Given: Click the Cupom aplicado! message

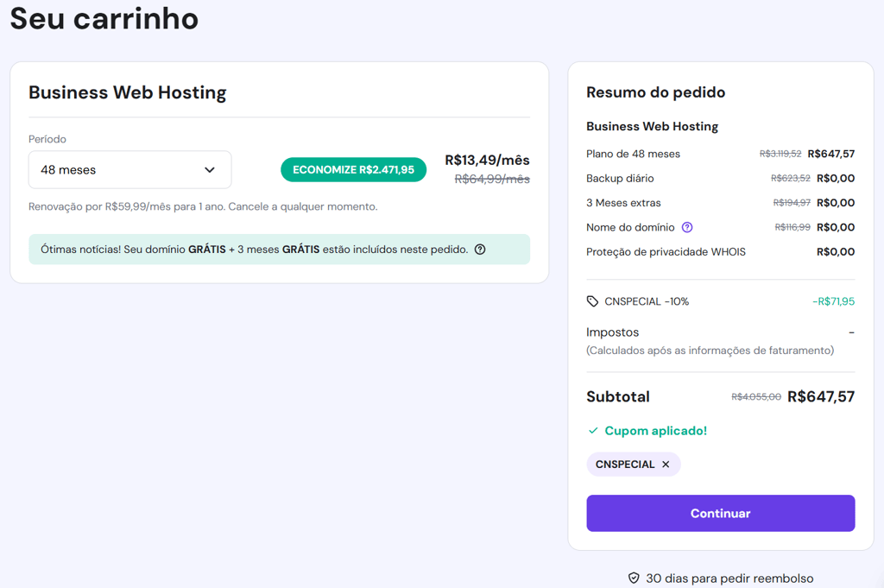Looking at the screenshot, I should click(x=656, y=431).
